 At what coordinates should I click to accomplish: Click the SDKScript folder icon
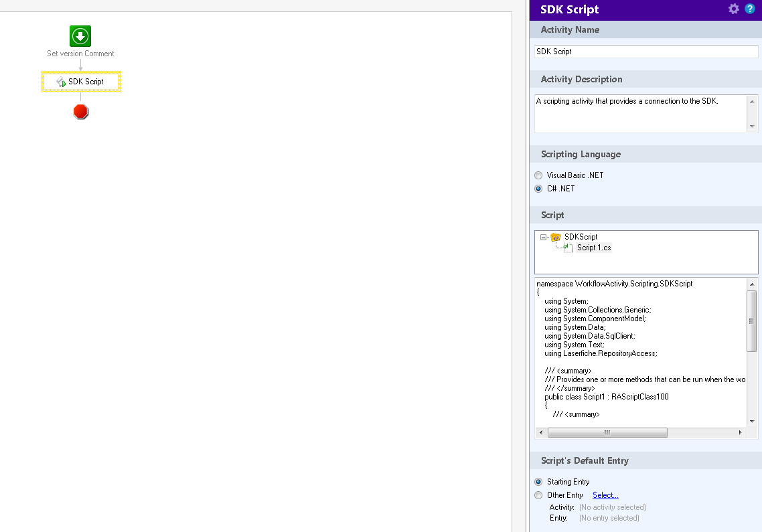(x=556, y=237)
